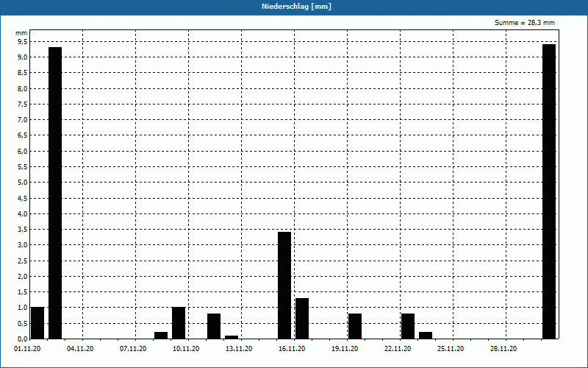The image size is (588, 368).
Task: Select the tiny 0.1 mm bar for 12.11.20
Action: coord(232,337)
